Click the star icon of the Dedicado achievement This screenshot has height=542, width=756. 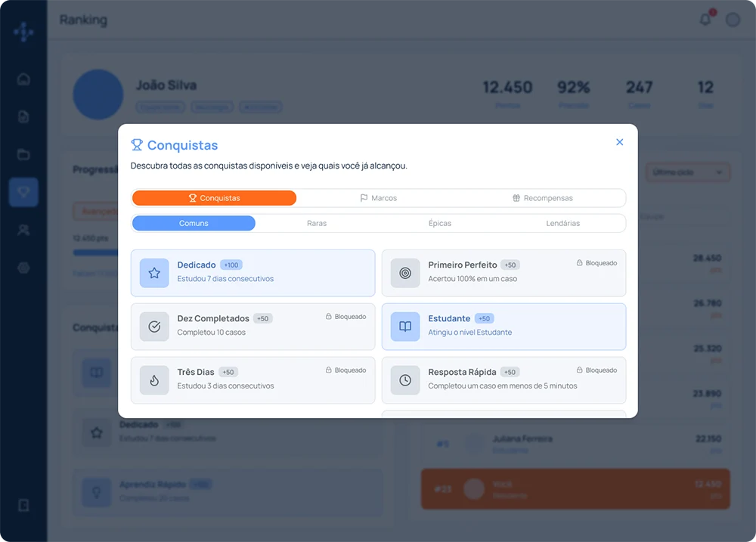[x=154, y=273]
